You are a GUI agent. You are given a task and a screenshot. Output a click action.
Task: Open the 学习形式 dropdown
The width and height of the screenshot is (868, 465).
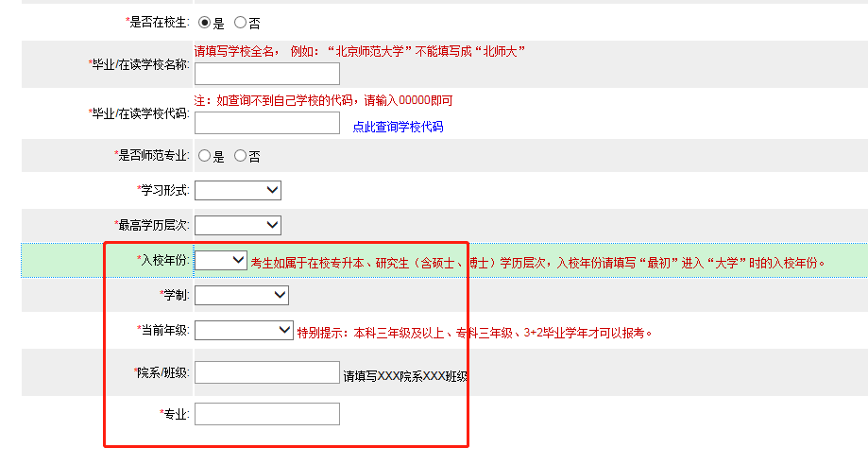(x=238, y=190)
